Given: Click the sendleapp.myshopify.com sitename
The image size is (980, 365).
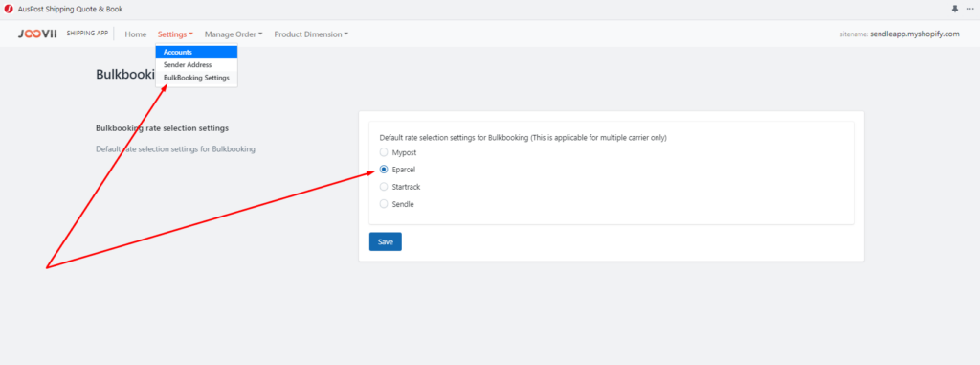Looking at the screenshot, I should 914,34.
